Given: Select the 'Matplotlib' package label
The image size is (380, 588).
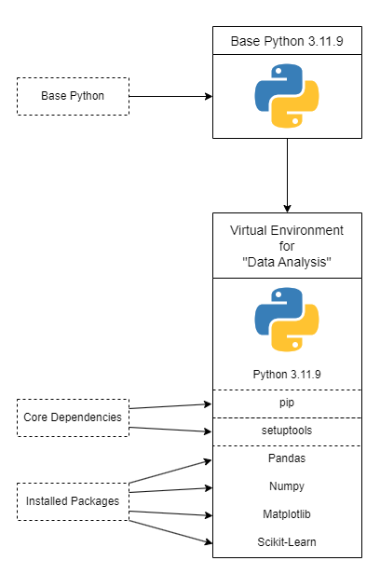Looking at the screenshot, I should [287, 514].
